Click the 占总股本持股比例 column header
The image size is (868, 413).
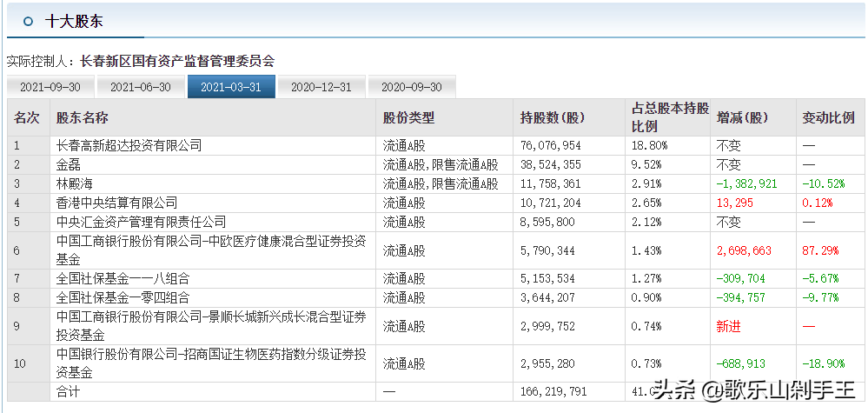[670, 117]
